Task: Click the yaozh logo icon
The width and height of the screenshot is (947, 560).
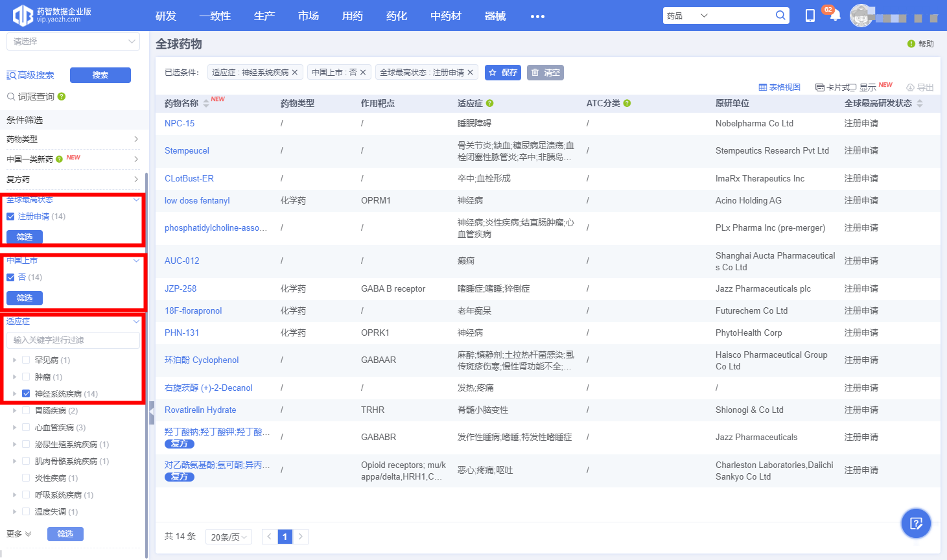Action: point(23,15)
